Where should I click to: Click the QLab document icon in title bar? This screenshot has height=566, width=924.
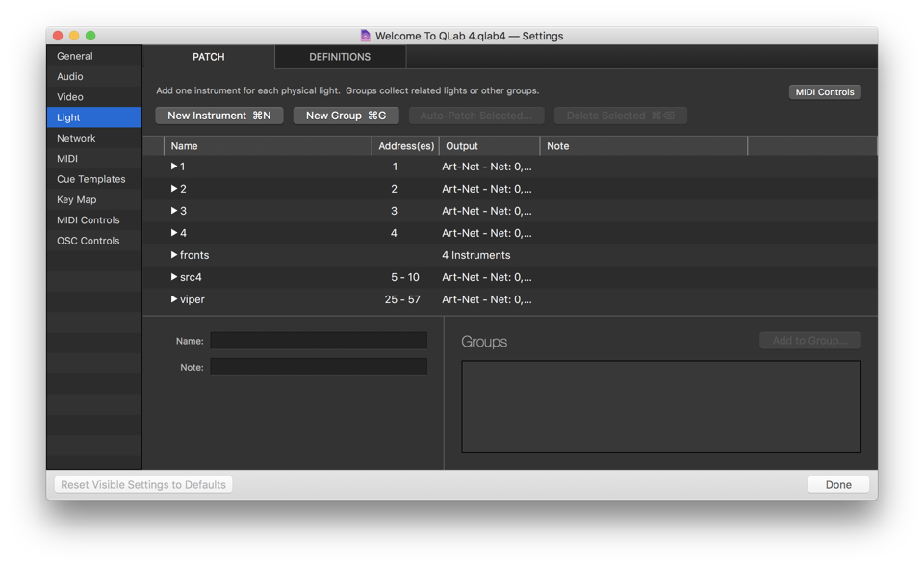pyautogui.click(x=365, y=36)
